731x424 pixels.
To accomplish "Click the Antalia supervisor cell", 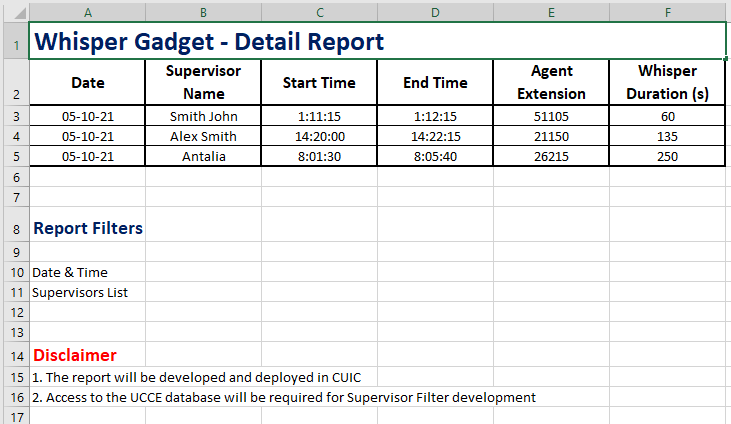I will click(x=203, y=156).
